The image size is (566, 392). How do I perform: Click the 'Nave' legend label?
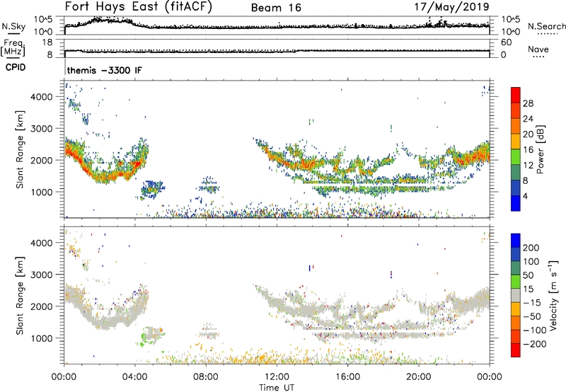pyautogui.click(x=538, y=49)
